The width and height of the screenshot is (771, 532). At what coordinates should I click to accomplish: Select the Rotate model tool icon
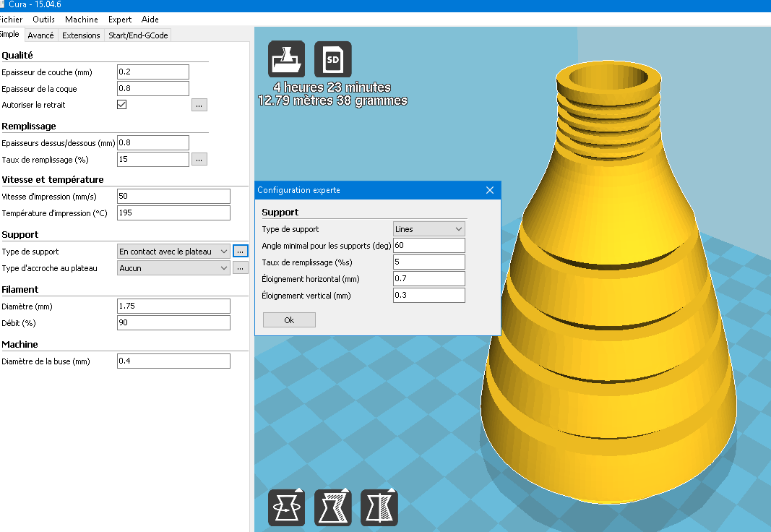pos(286,507)
